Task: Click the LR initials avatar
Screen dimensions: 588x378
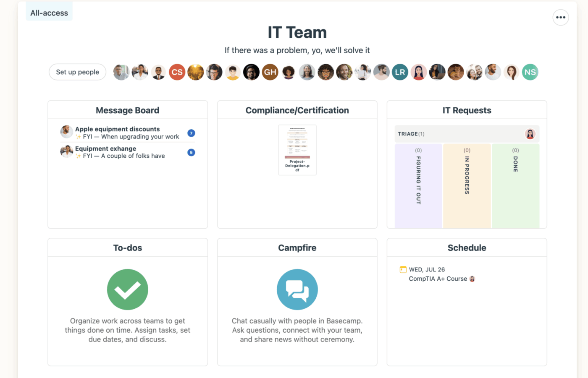Action: point(400,72)
